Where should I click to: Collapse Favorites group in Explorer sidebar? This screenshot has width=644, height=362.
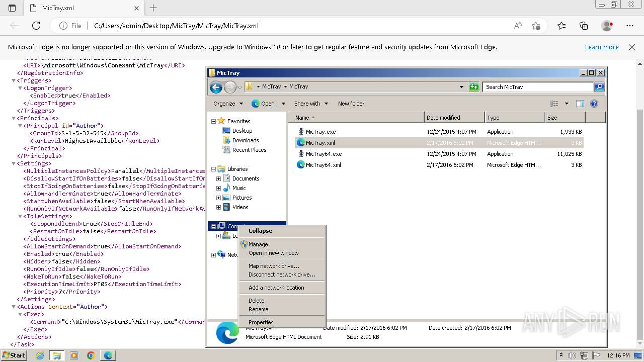[213, 121]
